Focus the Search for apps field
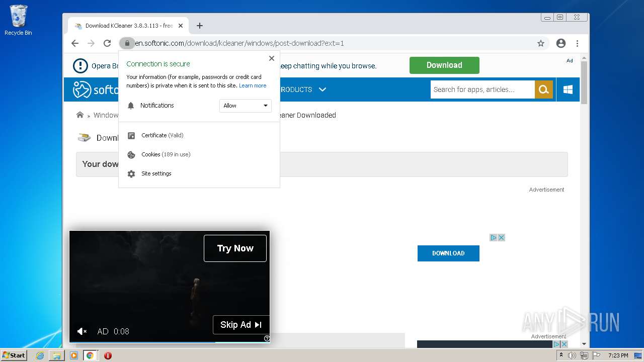The width and height of the screenshot is (644, 362). [482, 89]
